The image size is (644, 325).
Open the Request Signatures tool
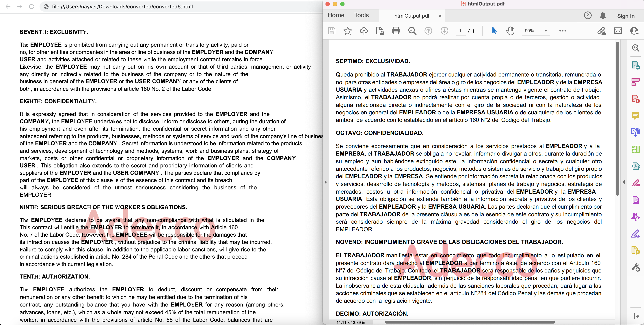pyautogui.click(x=636, y=216)
